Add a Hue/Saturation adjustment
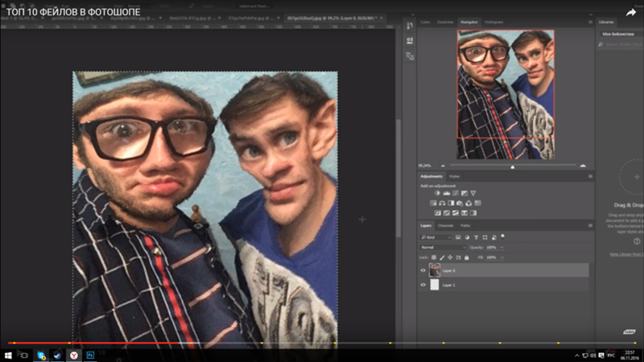The height and width of the screenshot is (362, 644). tap(433, 204)
